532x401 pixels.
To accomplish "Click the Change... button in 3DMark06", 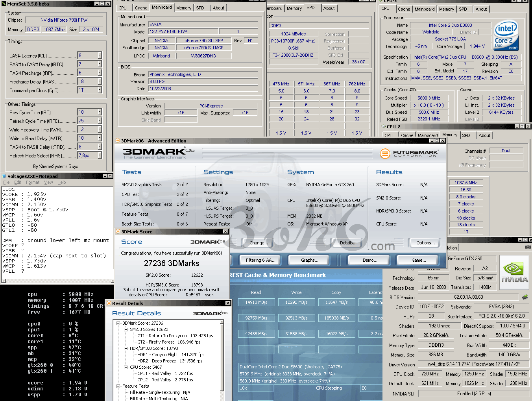I will tap(259, 243).
